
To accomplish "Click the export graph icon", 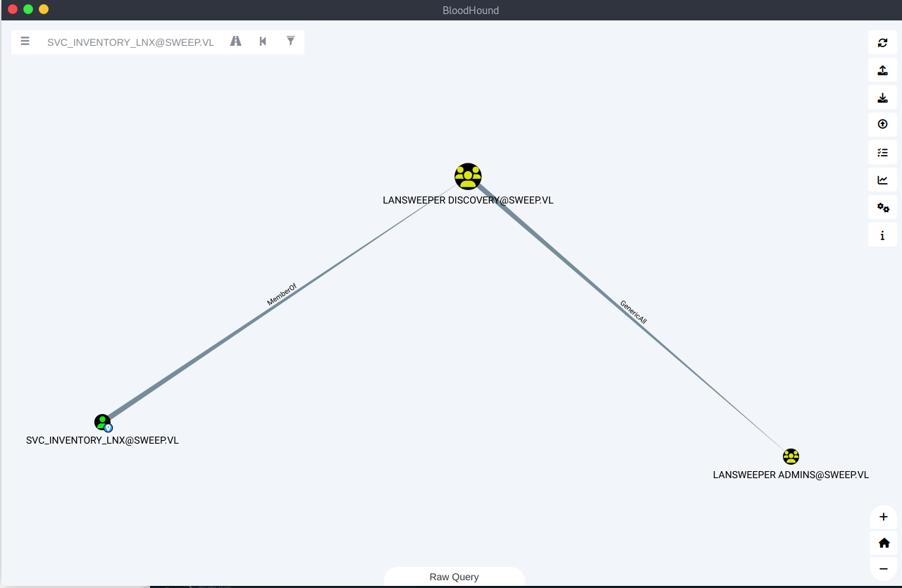I will click(x=882, y=70).
